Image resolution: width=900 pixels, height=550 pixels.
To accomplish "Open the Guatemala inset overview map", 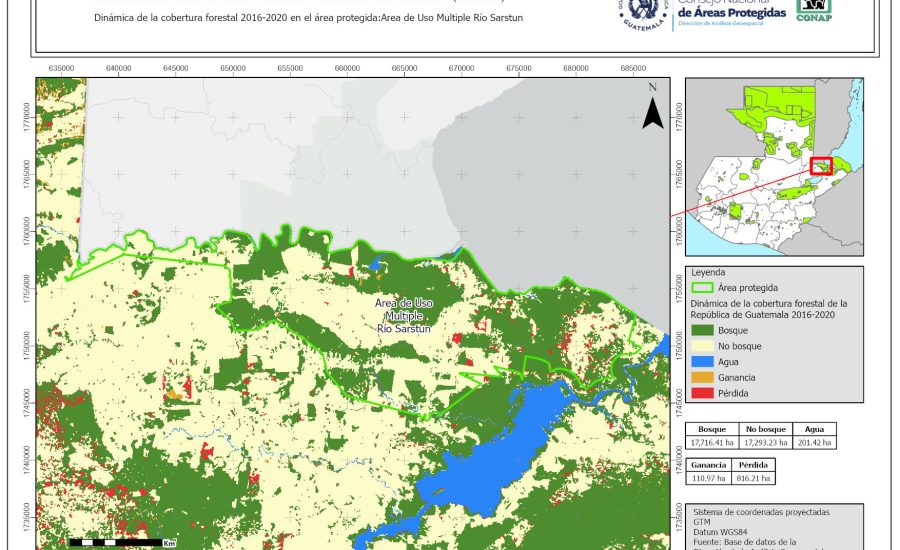I will (x=774, y=163).
